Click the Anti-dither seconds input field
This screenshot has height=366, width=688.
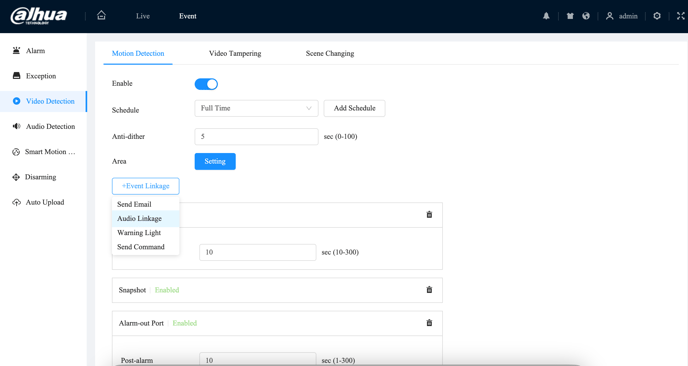click(256, 136)
